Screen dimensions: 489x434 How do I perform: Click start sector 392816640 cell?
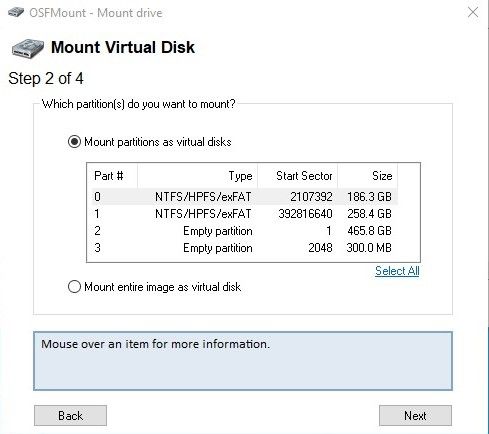pos(305,214)
